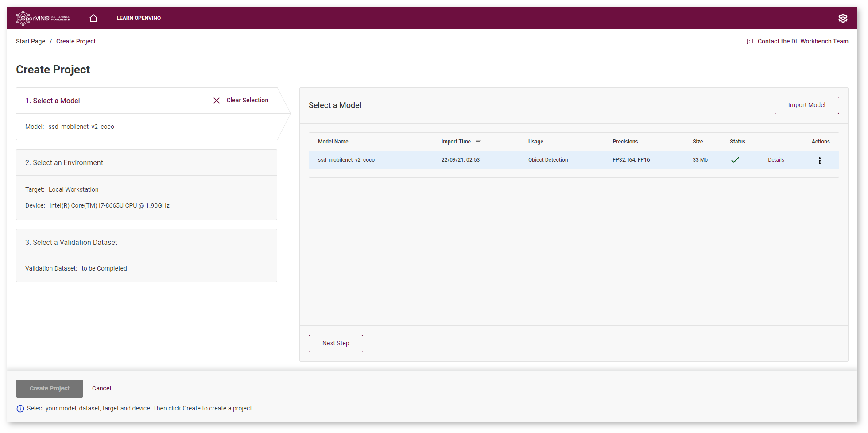Open settings gear icon
The width and height of the screenshot is (868, 433).
click(x=843, y=18)
